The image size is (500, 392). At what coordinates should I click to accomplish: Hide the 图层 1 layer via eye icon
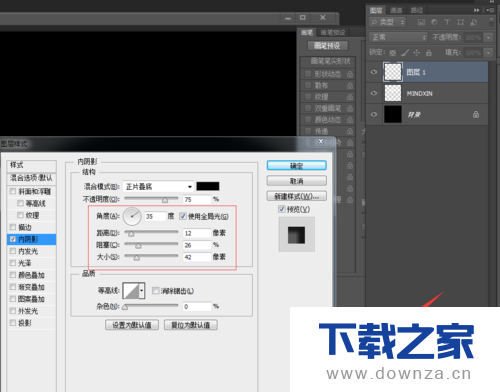click(374, 72)
